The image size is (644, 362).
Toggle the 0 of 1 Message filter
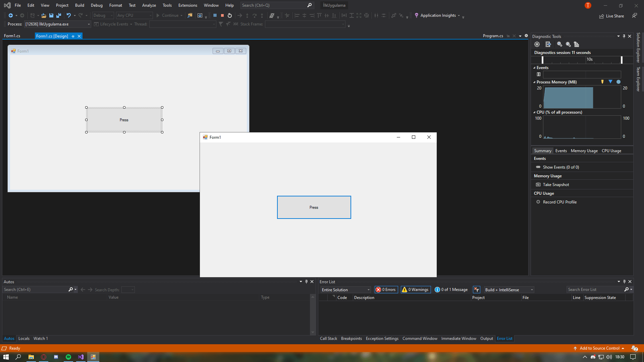click(x=451, y=290)
